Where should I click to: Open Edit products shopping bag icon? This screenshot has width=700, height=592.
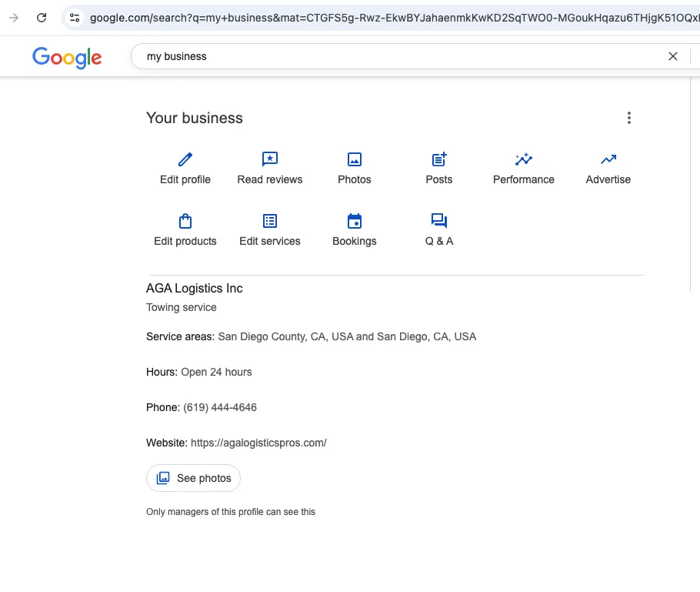pyautogui.click(x=185, y=221)
